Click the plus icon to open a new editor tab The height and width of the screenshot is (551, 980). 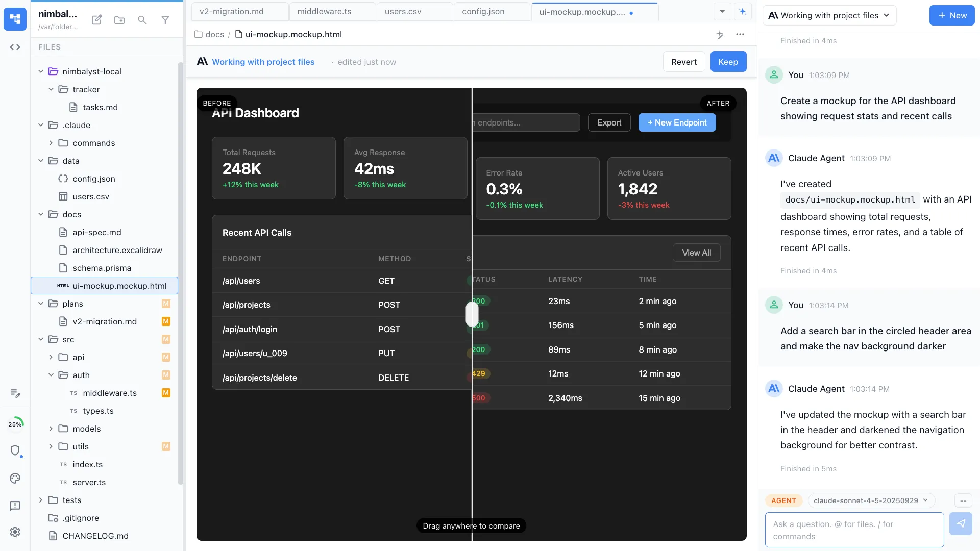point(743,11)
